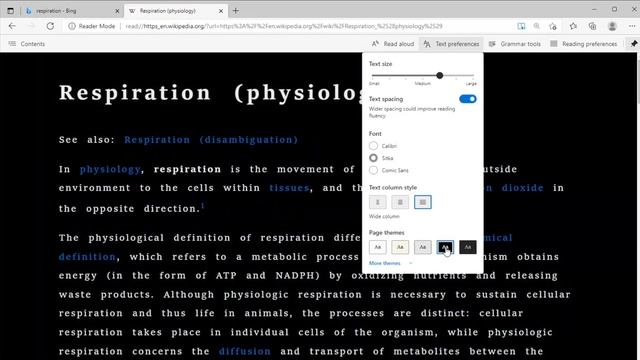Choose narrow text column style
The height and width of the screenshot is (360, 640).
point(378,202)
